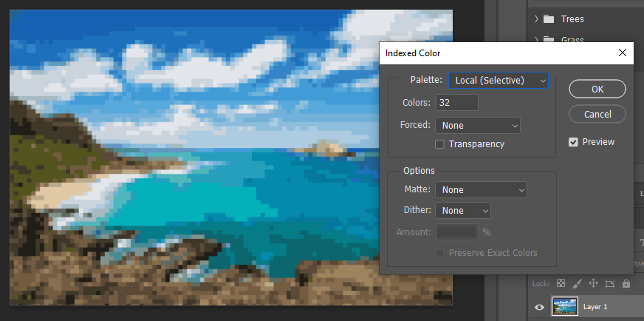This screenshot has height=321, width=644.
Task: Click the Colors number field
Action: 457,103
